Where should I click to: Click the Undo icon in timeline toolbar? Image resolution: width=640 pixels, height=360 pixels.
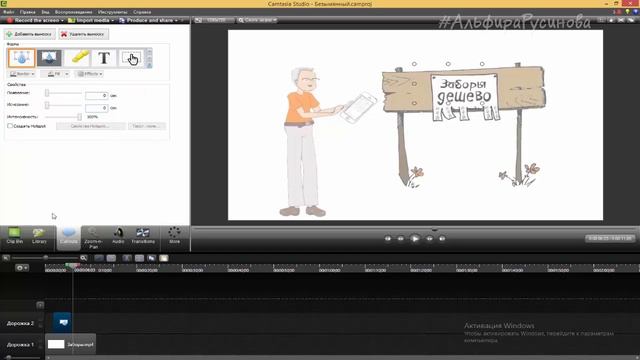pyautogui.click(x=99, y=258)
